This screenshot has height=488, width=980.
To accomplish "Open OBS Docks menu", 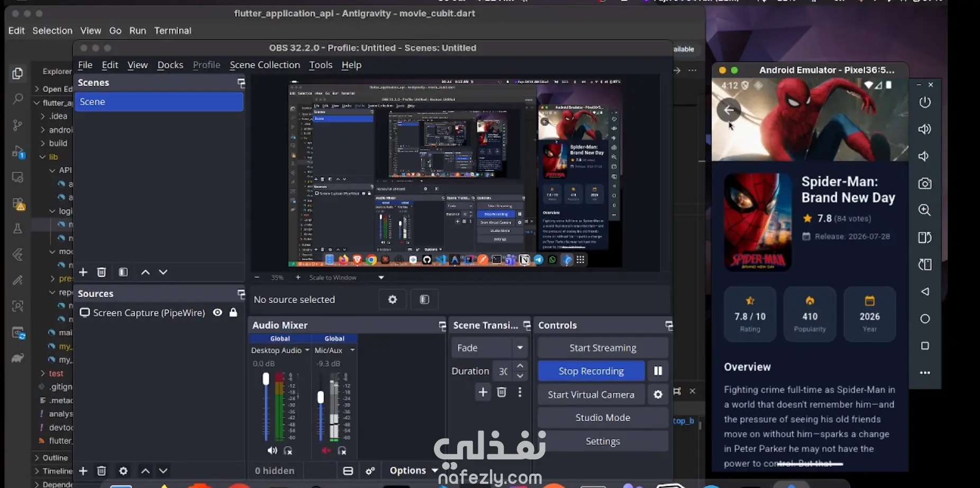I will coord(170,65).
